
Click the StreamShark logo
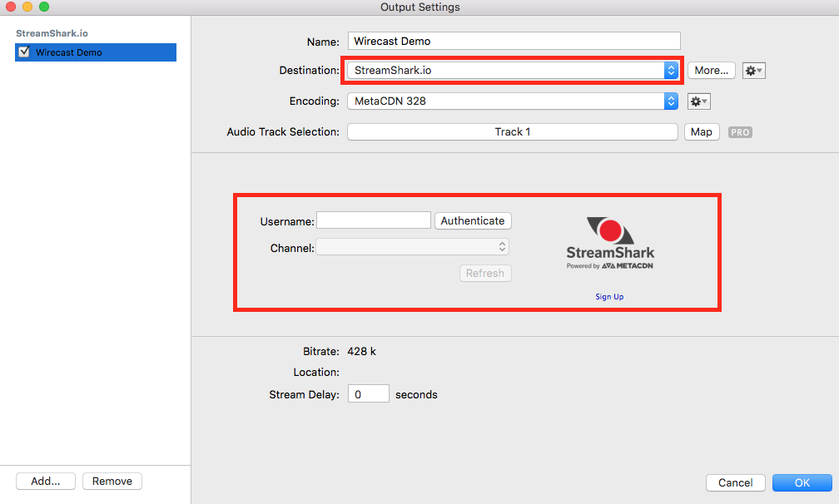(x=610, y=243)
